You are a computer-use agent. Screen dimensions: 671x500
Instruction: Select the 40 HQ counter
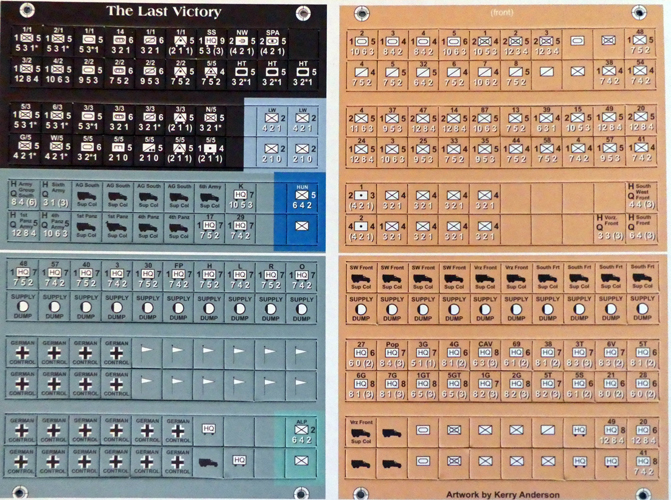[86, 275]
